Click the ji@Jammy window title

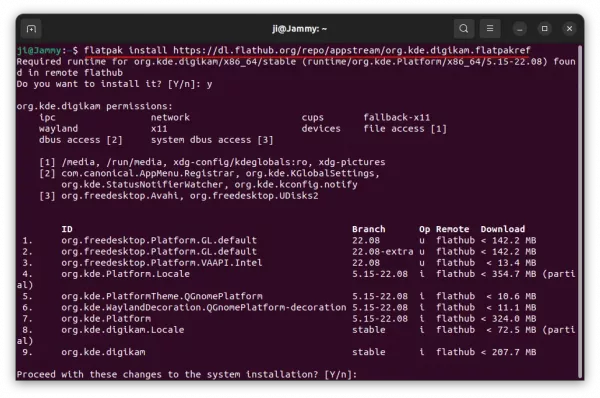(300, 29)
